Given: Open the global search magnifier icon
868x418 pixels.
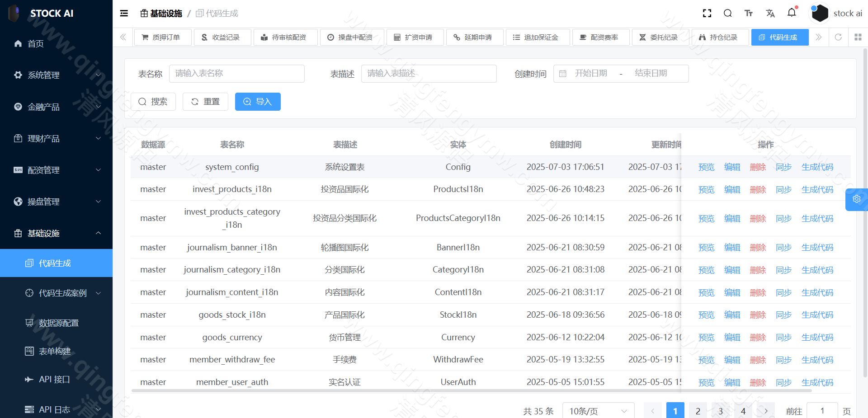Looking at the screenshot, I should click(728, 13).
